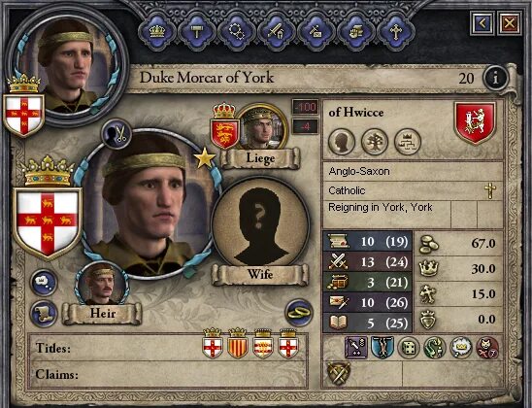Open the Military sword tab
Image resolution: width=532 pixels, height=408 pixels.
(x=276, y=32)
